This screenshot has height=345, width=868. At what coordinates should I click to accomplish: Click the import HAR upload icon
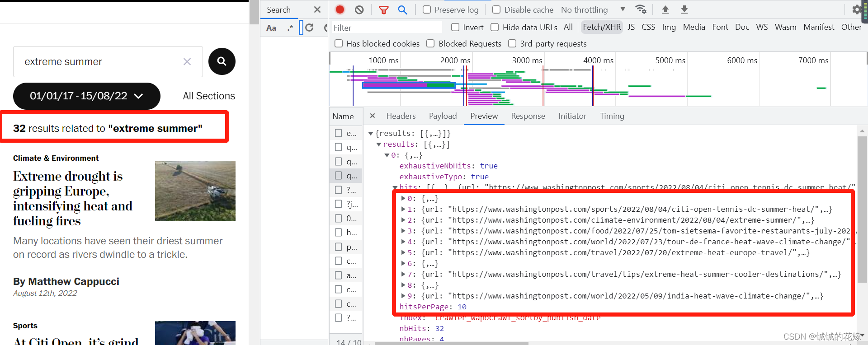[x=665, y=9]
